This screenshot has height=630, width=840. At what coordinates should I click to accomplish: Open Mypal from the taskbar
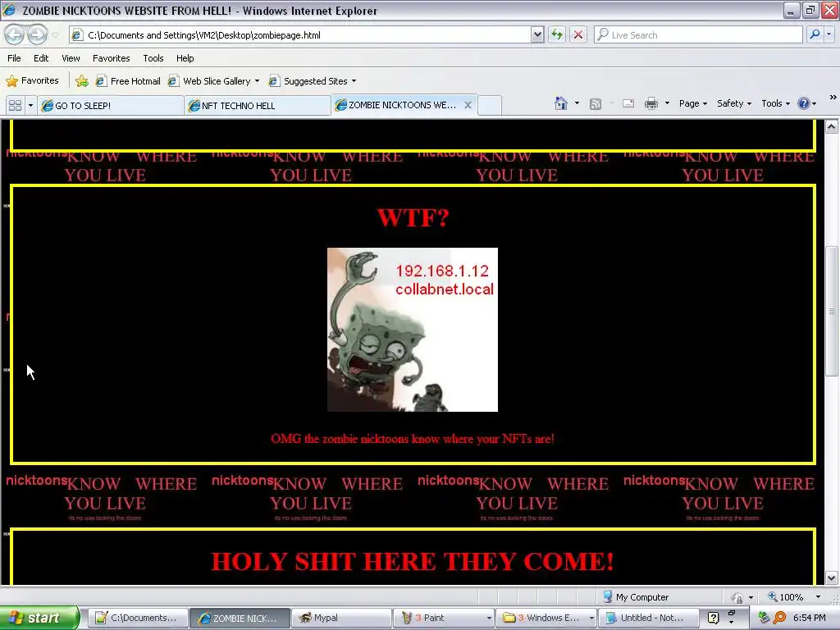[x=340, y=618]
